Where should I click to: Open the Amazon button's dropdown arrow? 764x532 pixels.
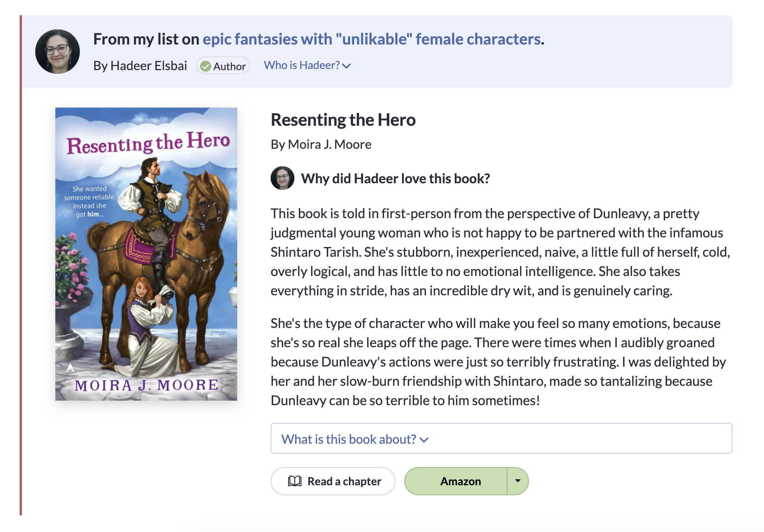pyautogui.click(x=518, y=481)
